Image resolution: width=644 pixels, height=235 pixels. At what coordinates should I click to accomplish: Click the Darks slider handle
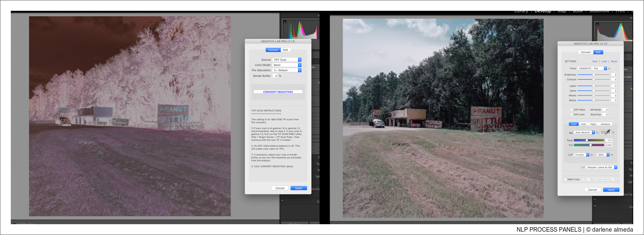(593, 91)
